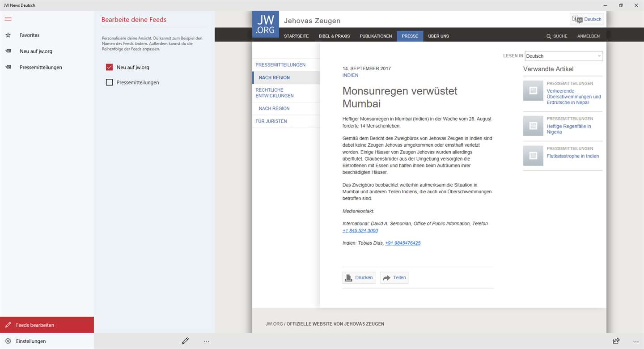The width and height of the screenshot is (644, 349).
Task: Click the Verwandte Artikel heading
Action: pyautogui.click(x=548, y=69)
